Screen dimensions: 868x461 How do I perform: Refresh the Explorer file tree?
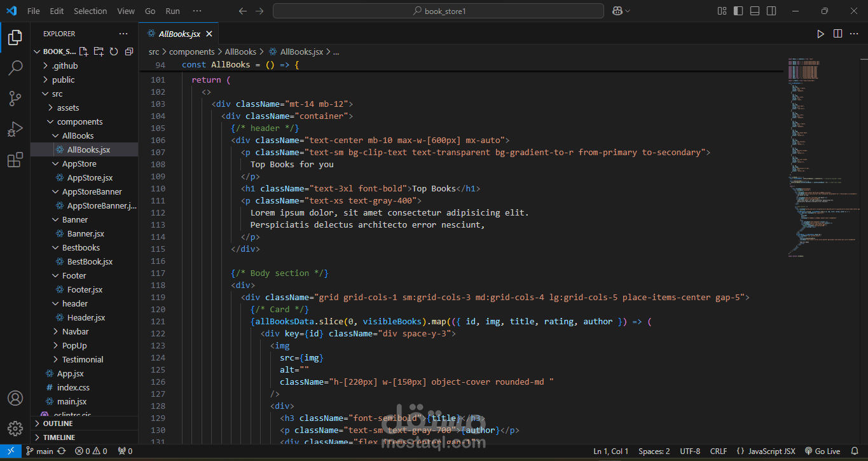114,52
